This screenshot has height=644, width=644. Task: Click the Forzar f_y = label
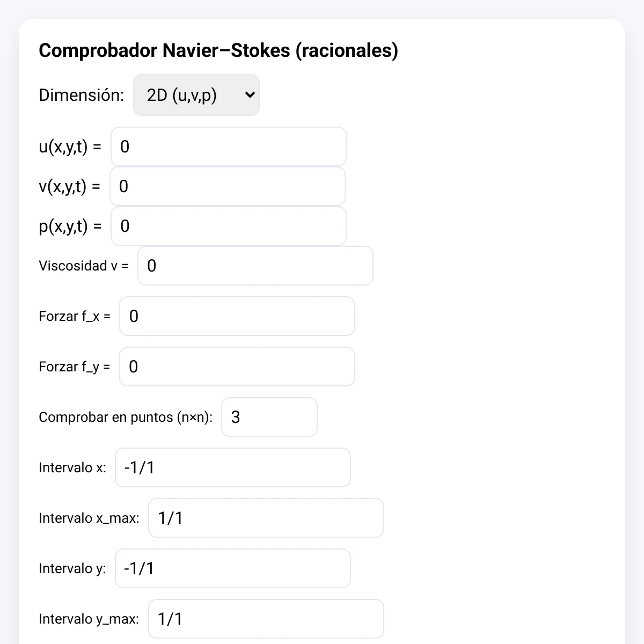[x=75, y=367]
